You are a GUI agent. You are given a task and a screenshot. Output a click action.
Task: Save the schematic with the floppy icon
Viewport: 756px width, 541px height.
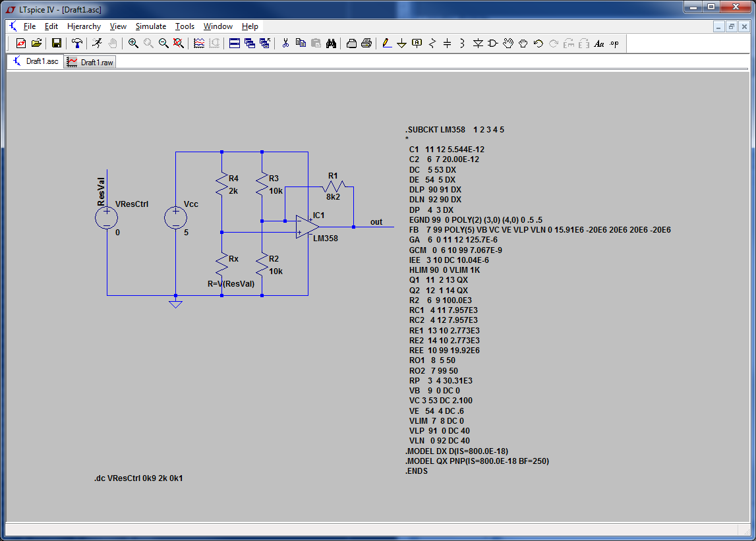tap(57, 43)
